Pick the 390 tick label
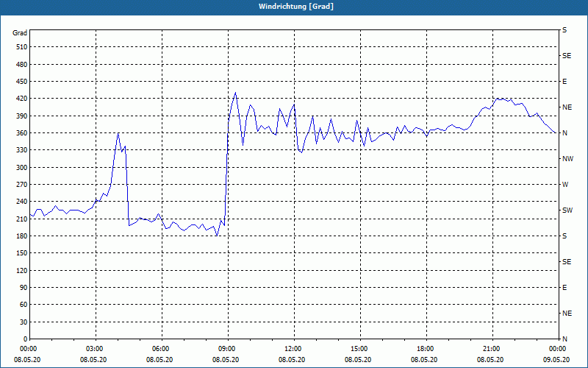 pos(22,116)
